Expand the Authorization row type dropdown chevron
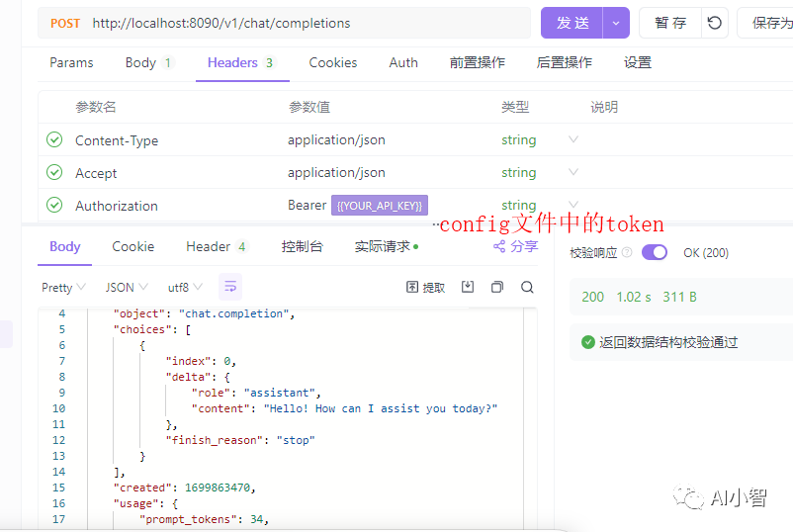 tap(573, 205)
